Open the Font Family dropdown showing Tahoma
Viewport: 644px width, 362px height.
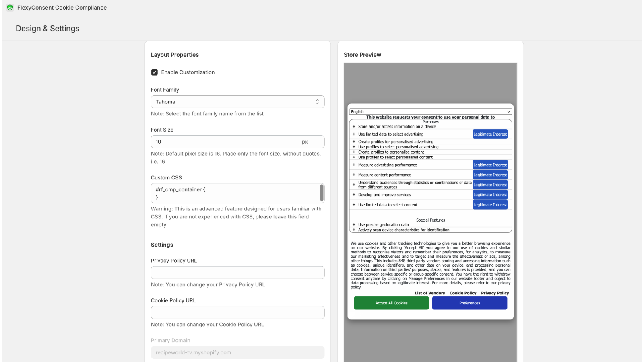click(x=237, y=101)
